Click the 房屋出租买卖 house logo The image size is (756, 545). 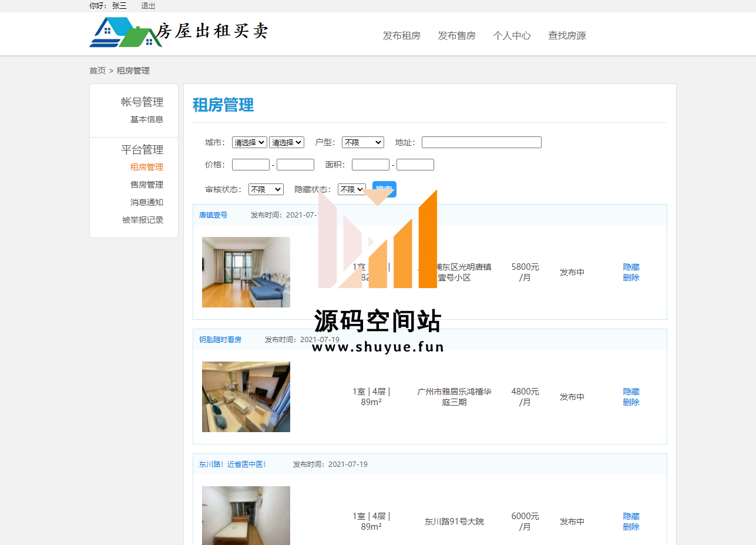tap(179, 32)
